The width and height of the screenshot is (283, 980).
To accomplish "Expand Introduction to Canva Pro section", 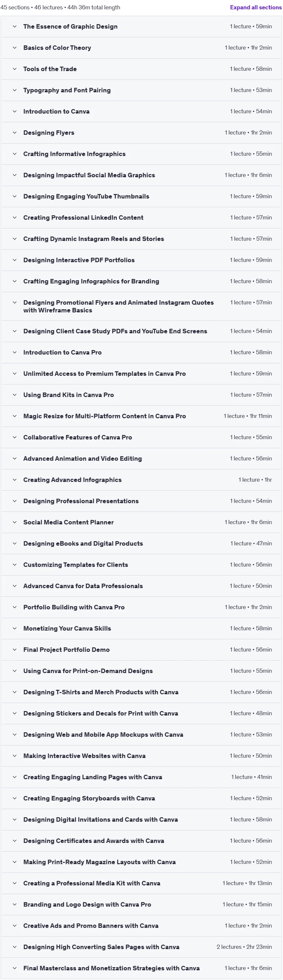I will 141,353.
